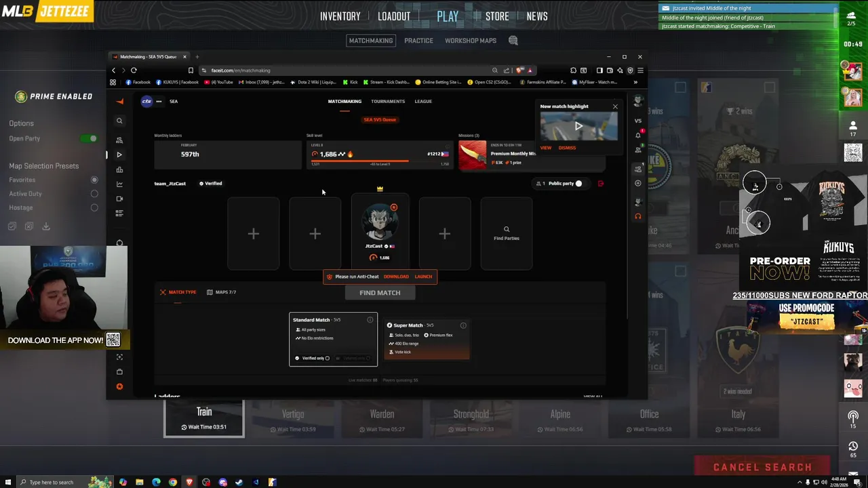Open Brave browser from the taskbar
Image resolution: width=868 pixels, height=488 pixels.
click(x=189, y=483)
